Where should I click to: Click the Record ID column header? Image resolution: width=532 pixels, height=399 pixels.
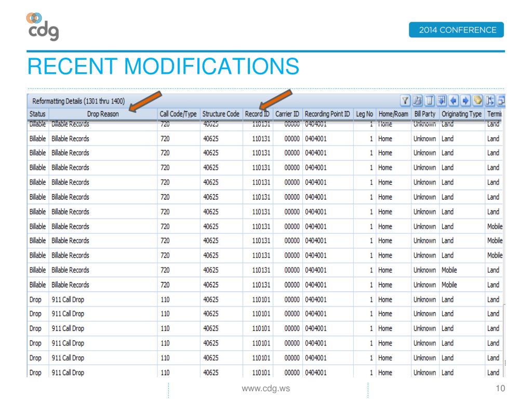pos(258,114)
